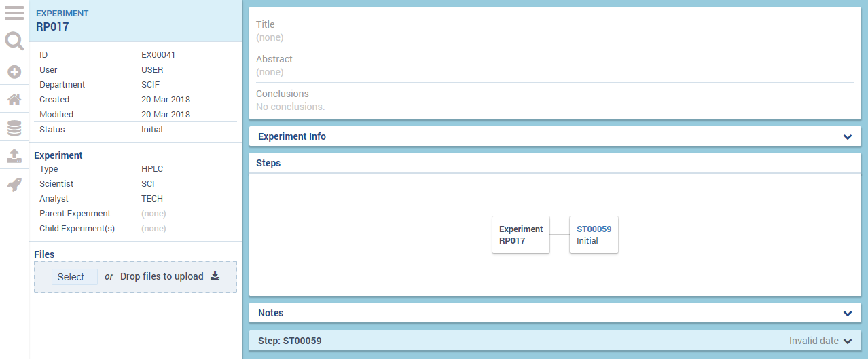Viewport: 868px width, 359px height.
Task: Go to home via house icon
Action: 14,100
